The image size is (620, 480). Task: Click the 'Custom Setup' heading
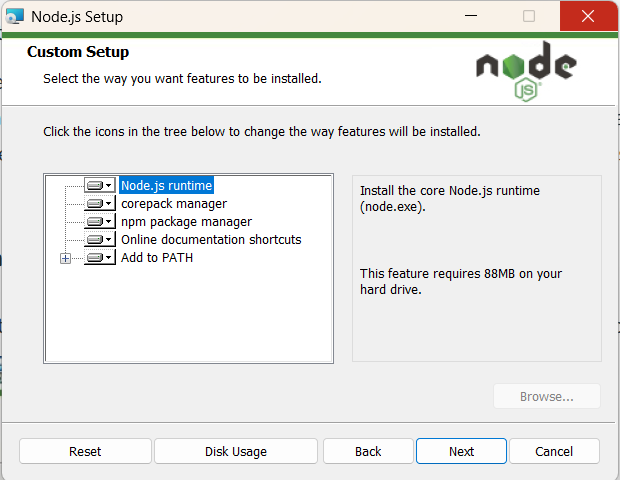(x=78, y=52)
